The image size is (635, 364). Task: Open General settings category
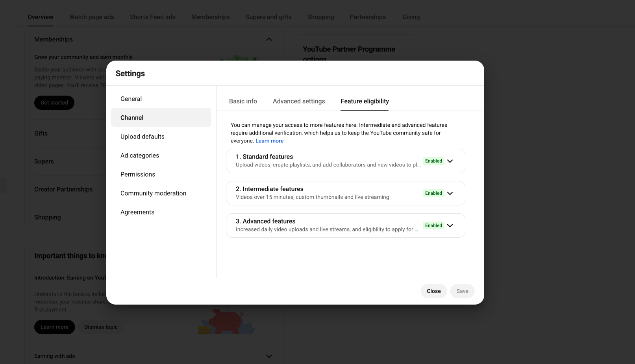pos(161,99)
